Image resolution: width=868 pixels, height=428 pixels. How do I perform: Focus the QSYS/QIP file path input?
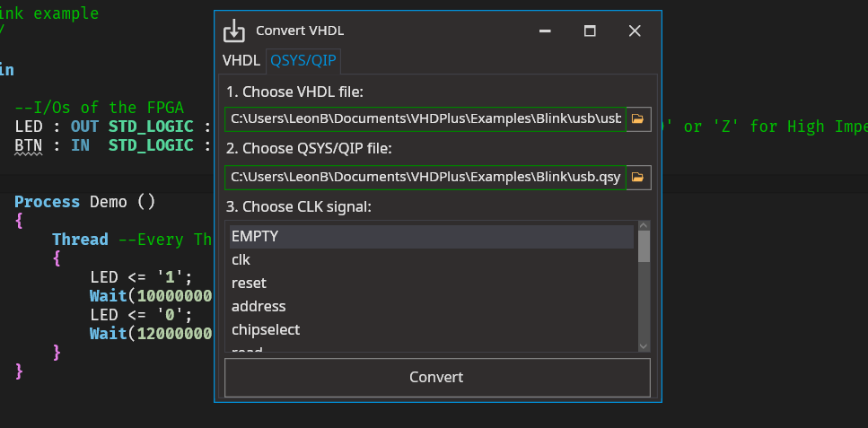425,178
